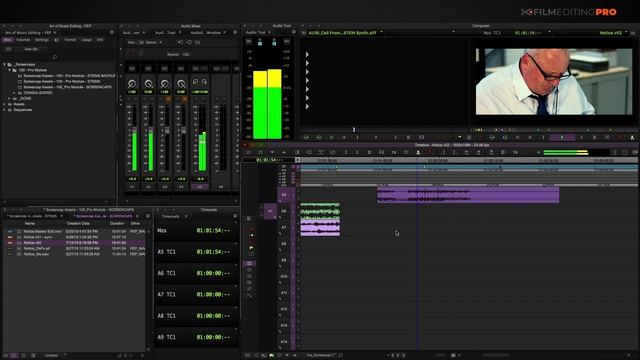Toggle the A7 track selector in timeline
Image resolution: width=640 pixels, height=360 pixels.
point(284,227)
